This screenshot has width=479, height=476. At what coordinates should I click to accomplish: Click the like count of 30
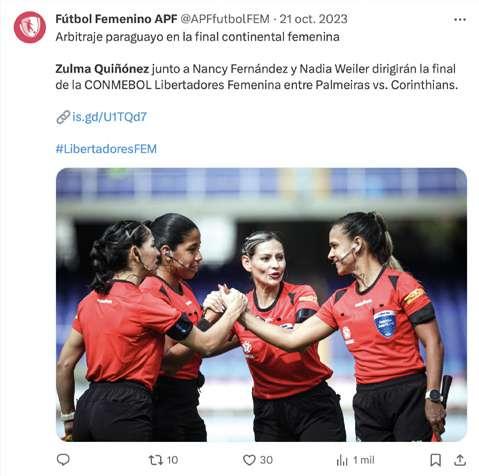pyautogui.click(x=266, y=460)
